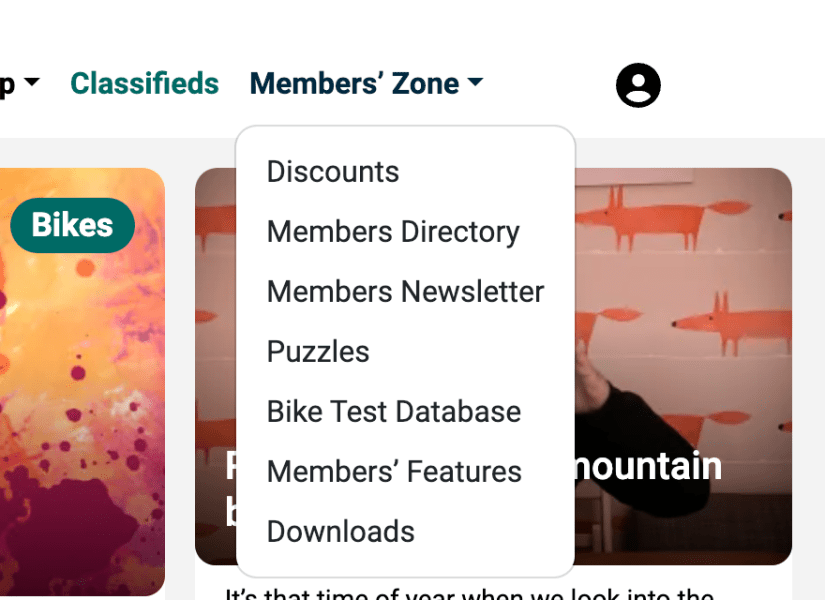This screenshot has height=600, width=825.
Task: Open the orange splatter artwork card
Action: coord(80,400)
